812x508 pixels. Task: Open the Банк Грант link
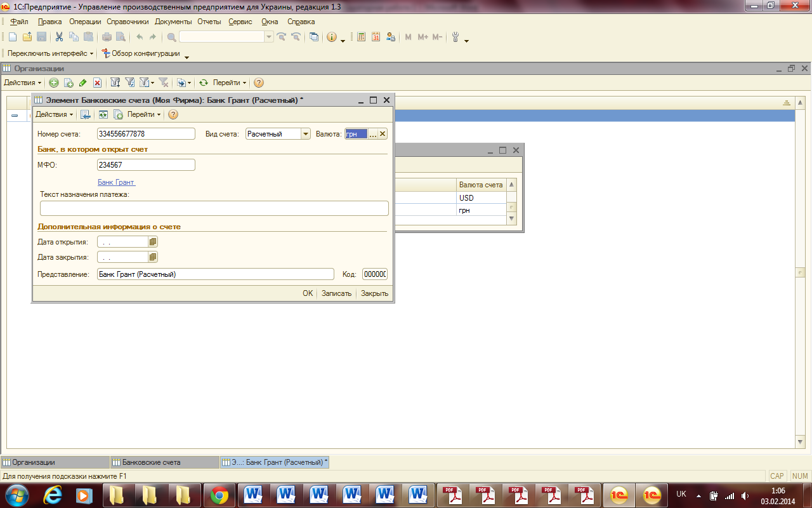pyautogui.click(x=116, y=182)
